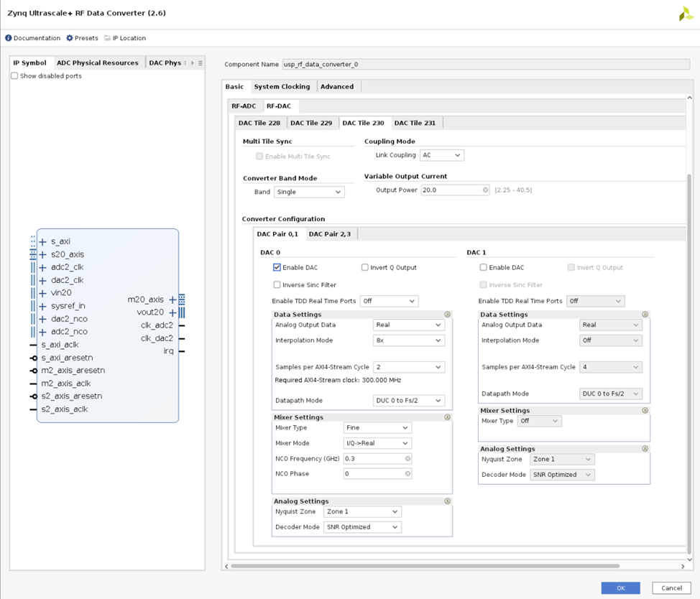
Task: Clear the NCO Phase field via its x icon
Action: tap(407, 473)
